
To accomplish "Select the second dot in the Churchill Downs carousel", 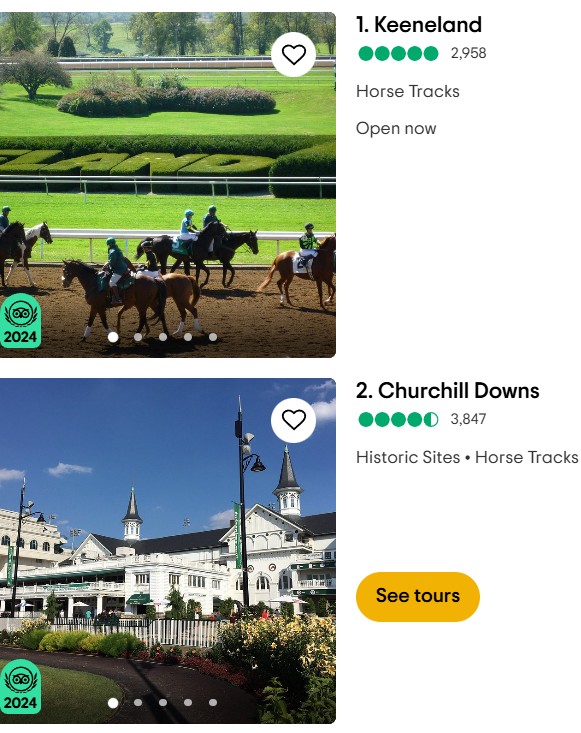I will tap(138, 702).
